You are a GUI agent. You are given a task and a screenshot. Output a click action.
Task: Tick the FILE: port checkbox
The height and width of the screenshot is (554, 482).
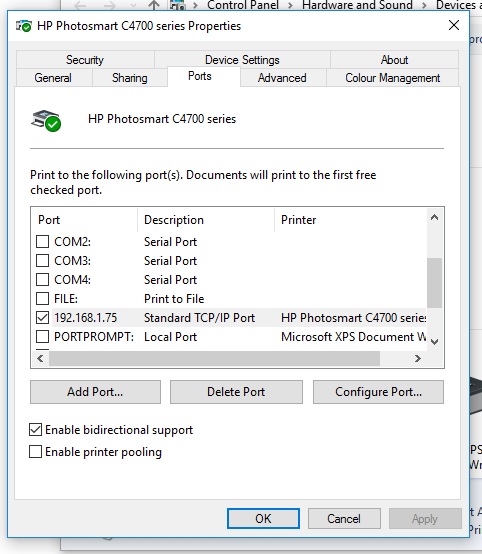point(43,299)
